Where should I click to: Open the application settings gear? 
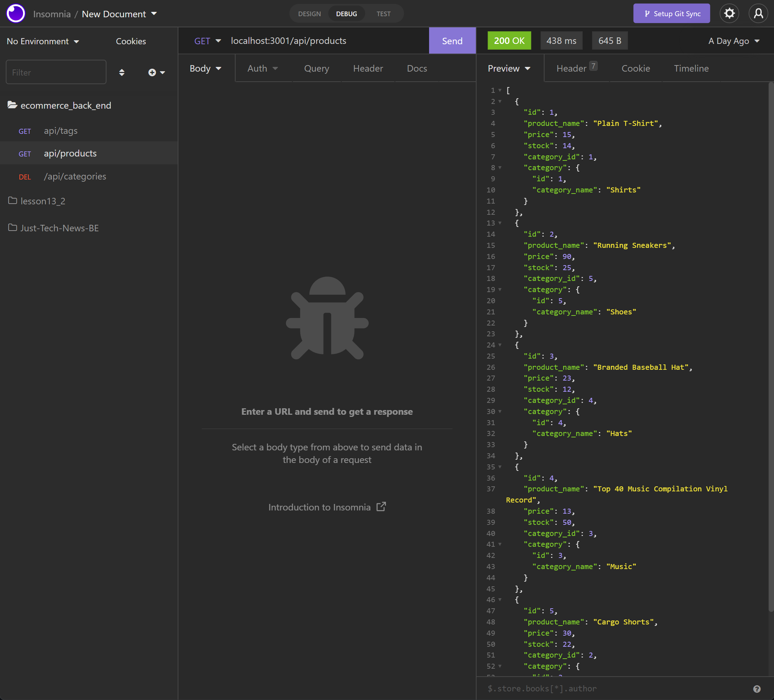(729, 13)
